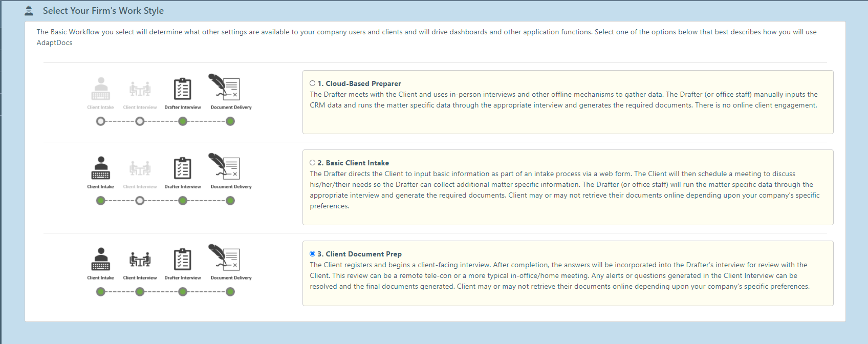Click the hollow Client Interview dot in the second row timeline

point(140,201)
